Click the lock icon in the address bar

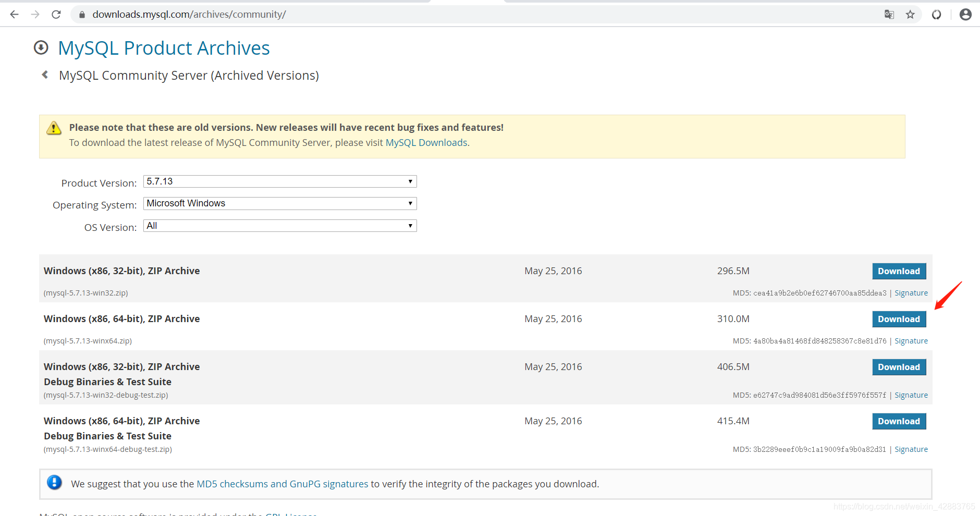[x=82, y=15]
